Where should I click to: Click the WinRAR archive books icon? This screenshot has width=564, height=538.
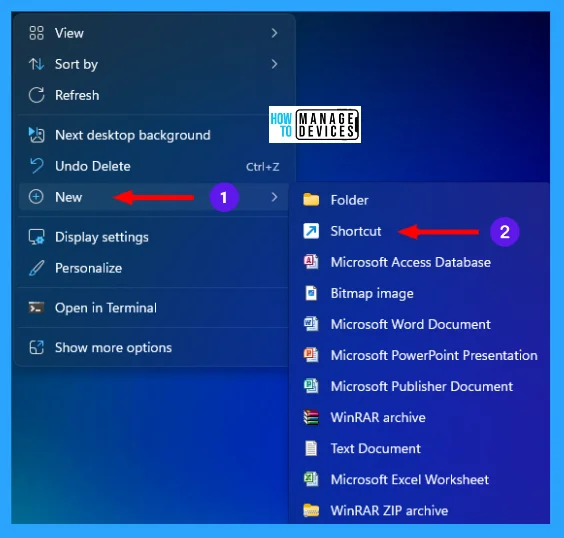pyautogui.click(x=311, y=417)
